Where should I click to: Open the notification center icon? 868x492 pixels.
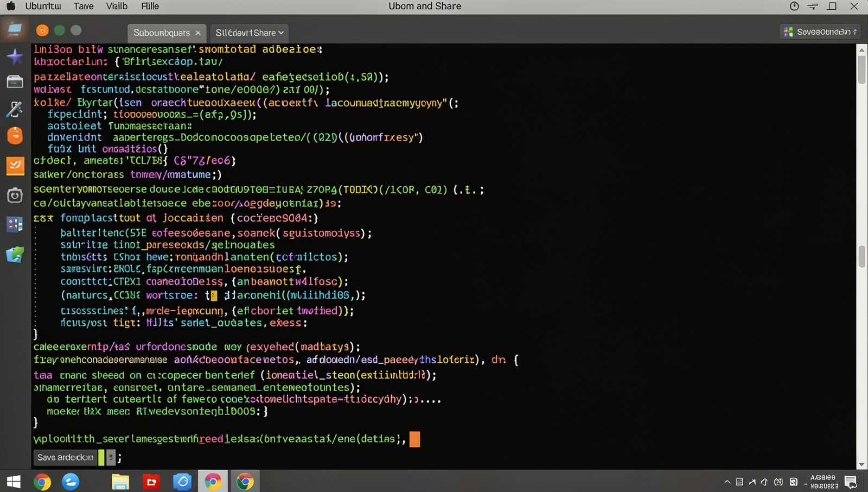851,482
